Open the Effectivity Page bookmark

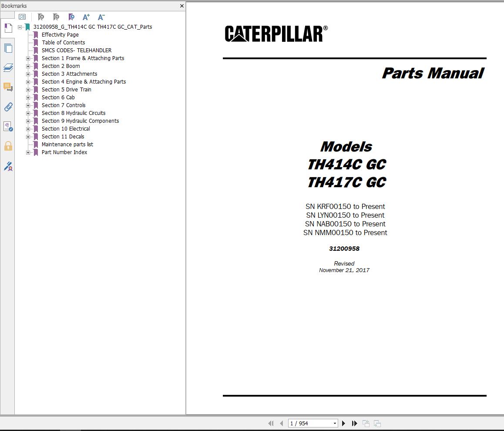click(x=60, y=35)
